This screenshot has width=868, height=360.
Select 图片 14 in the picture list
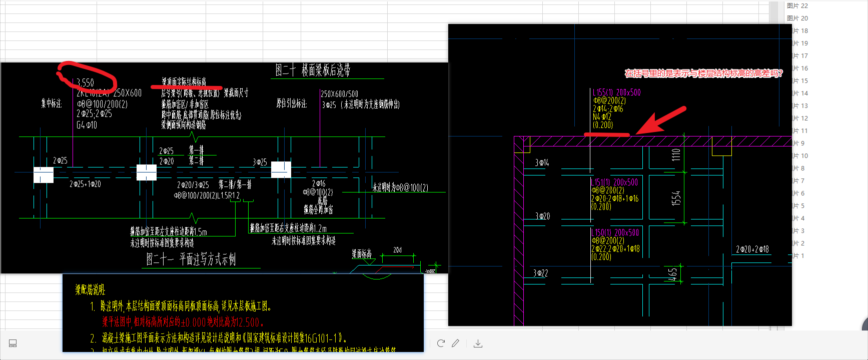coord(800,93)
